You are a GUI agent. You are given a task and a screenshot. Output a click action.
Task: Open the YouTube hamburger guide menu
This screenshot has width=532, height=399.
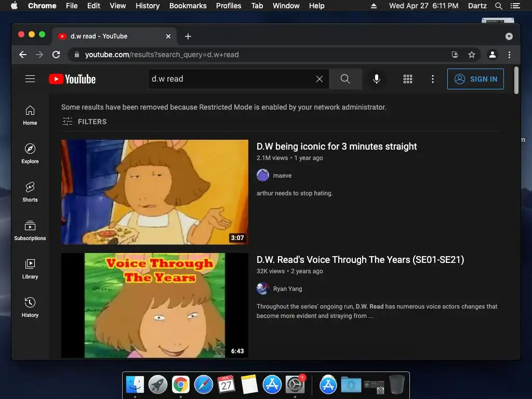[30, 79]
